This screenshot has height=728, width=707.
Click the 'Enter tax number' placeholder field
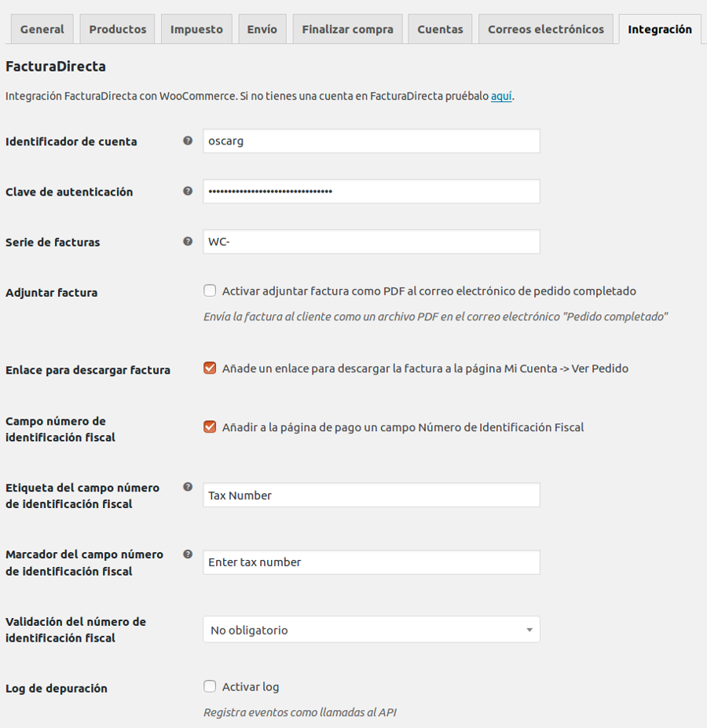[x=372, y=562]
